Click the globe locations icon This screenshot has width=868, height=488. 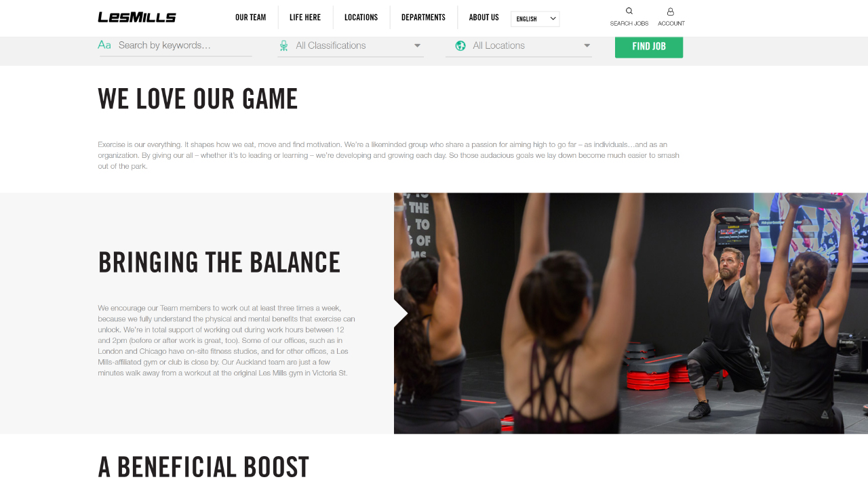click(460, 45)
